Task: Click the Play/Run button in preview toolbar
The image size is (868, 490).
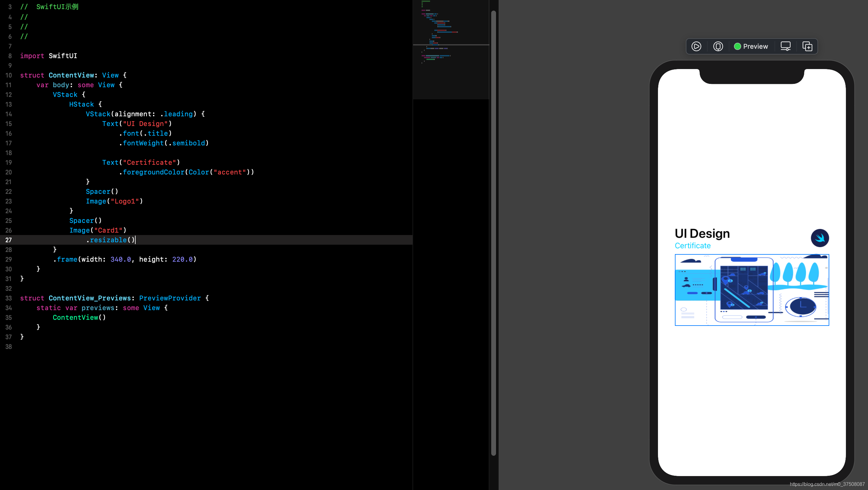Action: coord(696,46)
